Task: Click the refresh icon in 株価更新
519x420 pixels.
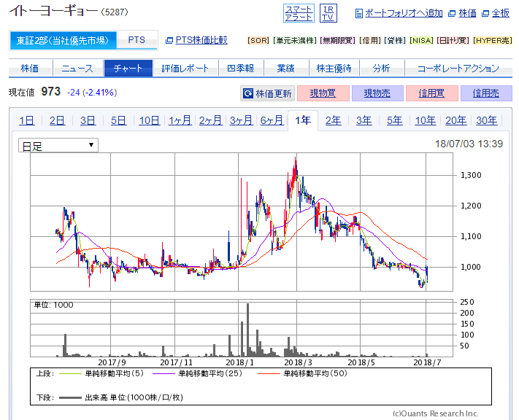Action: (248, 93)
